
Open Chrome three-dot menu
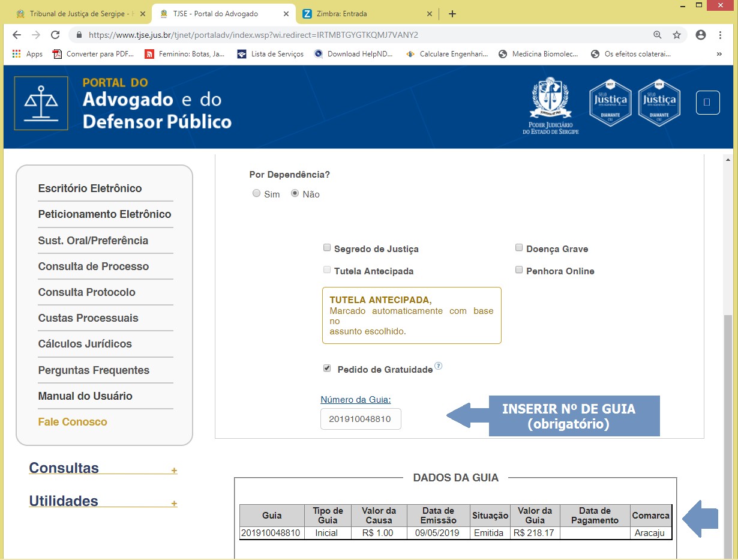coord(721,35)
